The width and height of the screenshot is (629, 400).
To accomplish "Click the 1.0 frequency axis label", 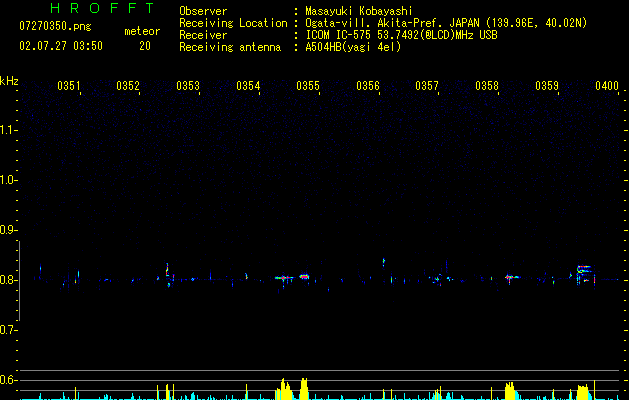I will tap(8, 180).
